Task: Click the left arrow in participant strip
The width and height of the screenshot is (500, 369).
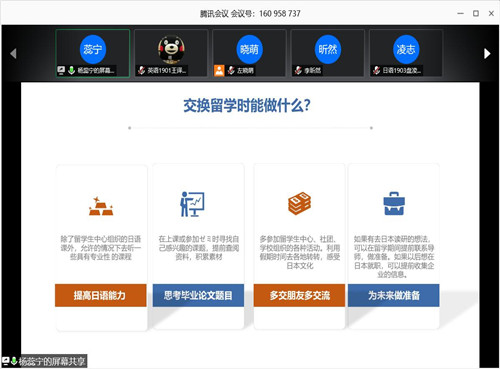Action: click(x=13, y=53)
